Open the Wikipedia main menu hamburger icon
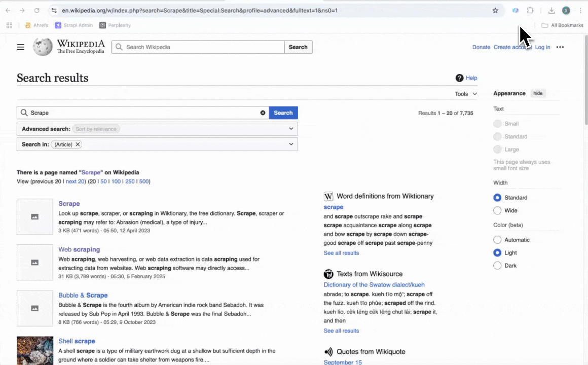This screenshot has width=588, height=365. [x=21, y=47]
